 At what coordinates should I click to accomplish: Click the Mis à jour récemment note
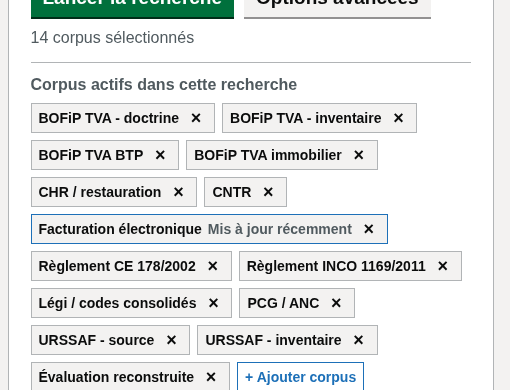pyautogui.click(x=280, y=229)
